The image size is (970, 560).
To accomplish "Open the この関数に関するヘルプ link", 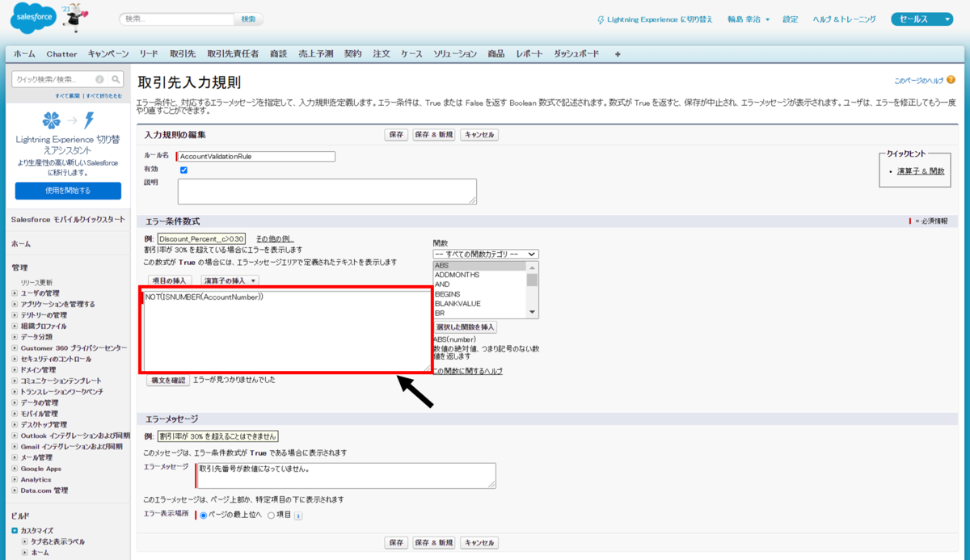I will point(467,371).
